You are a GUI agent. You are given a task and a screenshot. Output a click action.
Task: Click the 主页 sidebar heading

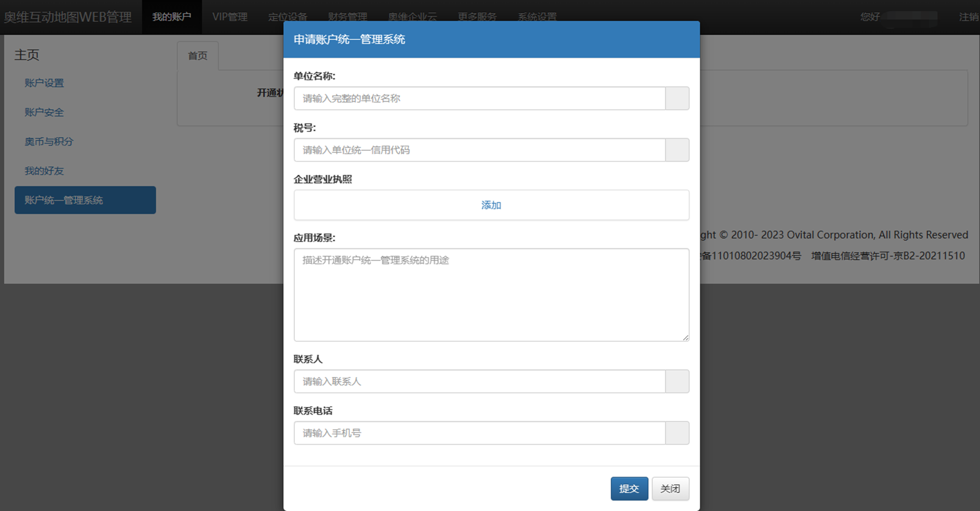coord(27,55)
